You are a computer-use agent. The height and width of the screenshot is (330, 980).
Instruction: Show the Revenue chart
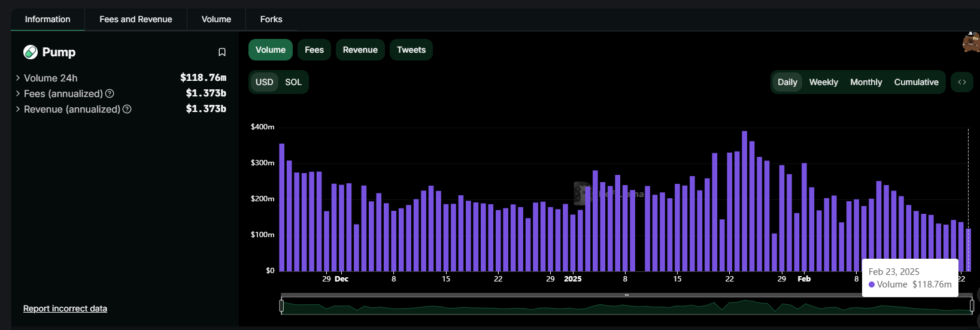point(360,50)
